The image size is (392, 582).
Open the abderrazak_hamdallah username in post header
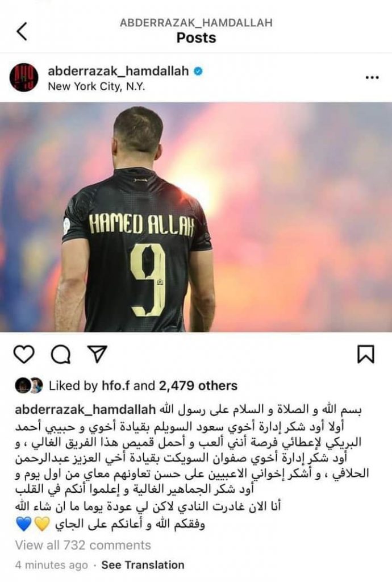[x=118, y=70]
